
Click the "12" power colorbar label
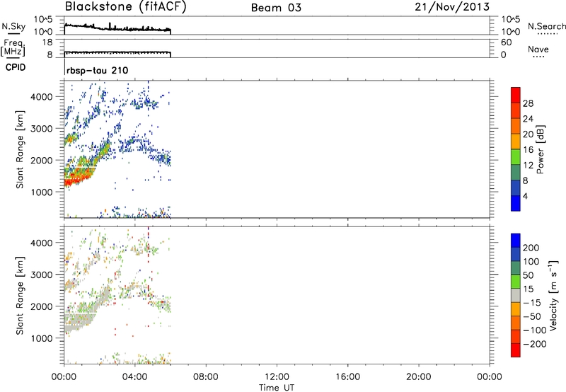coord(528,166)
